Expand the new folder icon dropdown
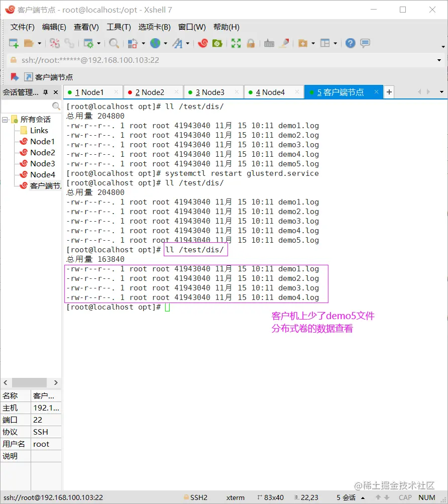Screen dimensions: 448x504 313,43
